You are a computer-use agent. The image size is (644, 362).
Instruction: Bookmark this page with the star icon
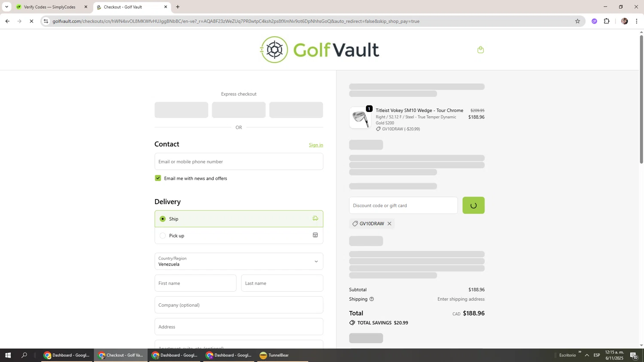point(577,21)
